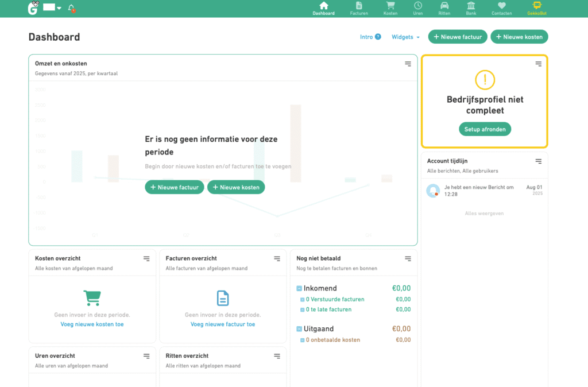Screen dimensions: 588x387
Task: Open Uren via the clock icon
Action: (x=417, y=6)
